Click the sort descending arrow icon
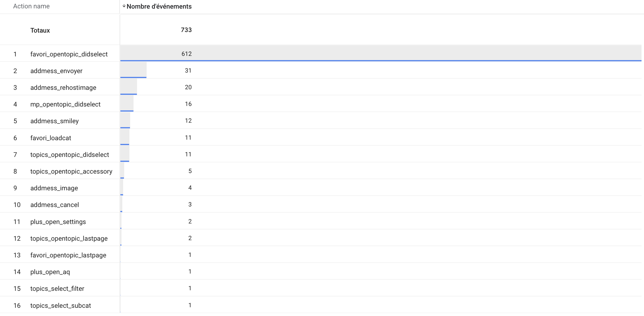 point(124,6)
